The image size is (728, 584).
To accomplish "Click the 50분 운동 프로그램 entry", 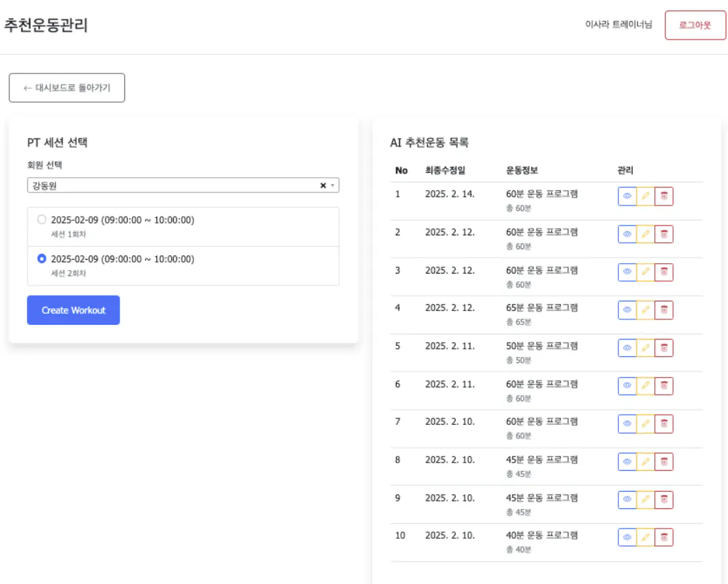I will (542, 346).
